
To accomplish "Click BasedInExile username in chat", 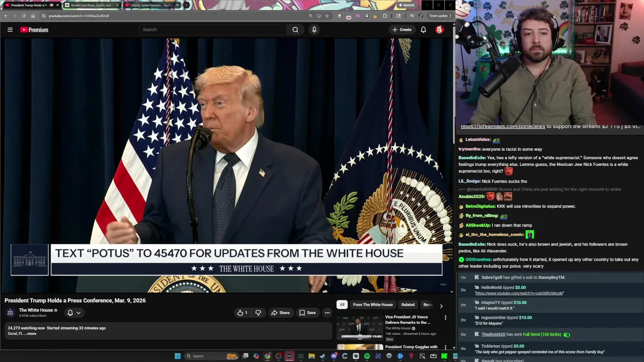I will pyautogui.click(x=472, y=158).
